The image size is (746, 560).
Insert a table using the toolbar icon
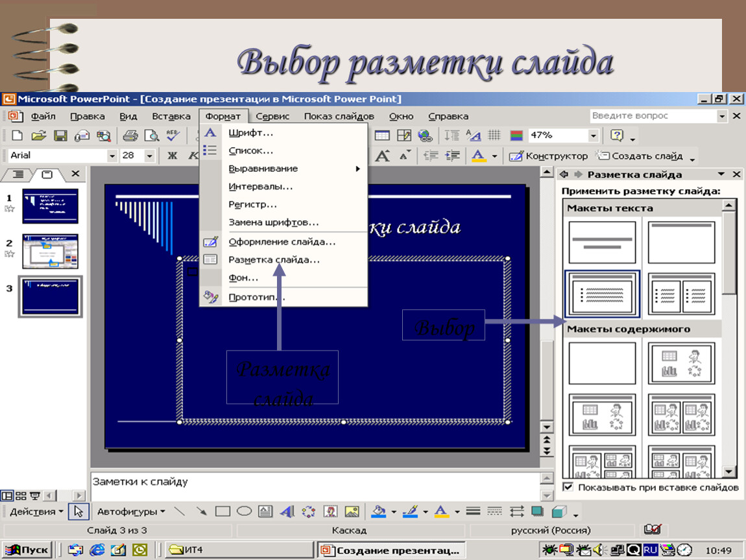pyautogui.click(x=382, y=135)
